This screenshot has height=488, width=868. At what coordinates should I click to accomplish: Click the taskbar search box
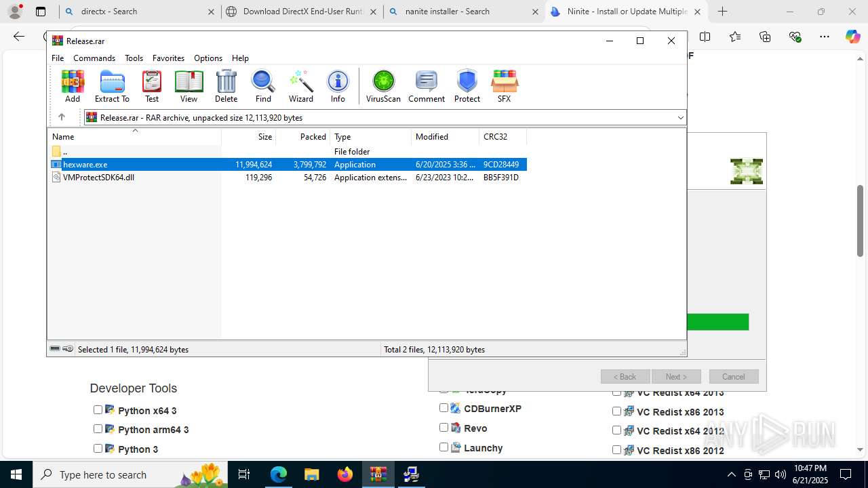tap(132, 474)
